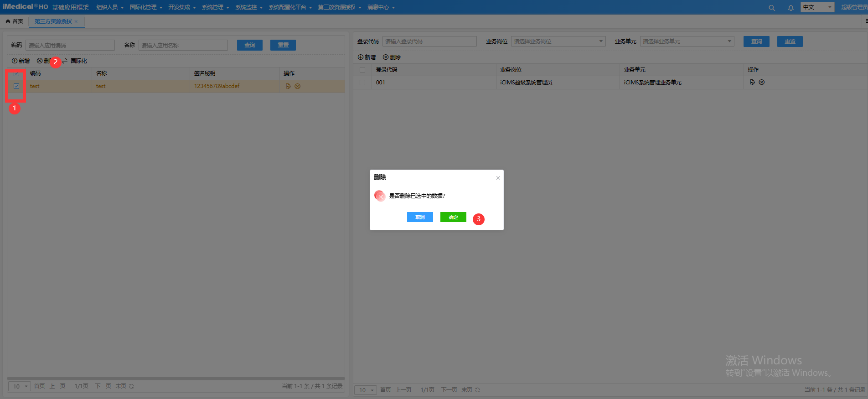Toggle the select-all checkbox in left table
868x399 pixels.
pos(16,73)
